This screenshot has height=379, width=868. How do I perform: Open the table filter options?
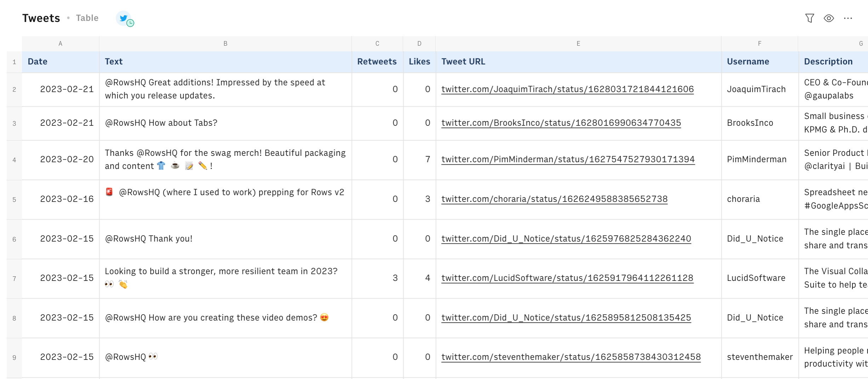[809, 18]
